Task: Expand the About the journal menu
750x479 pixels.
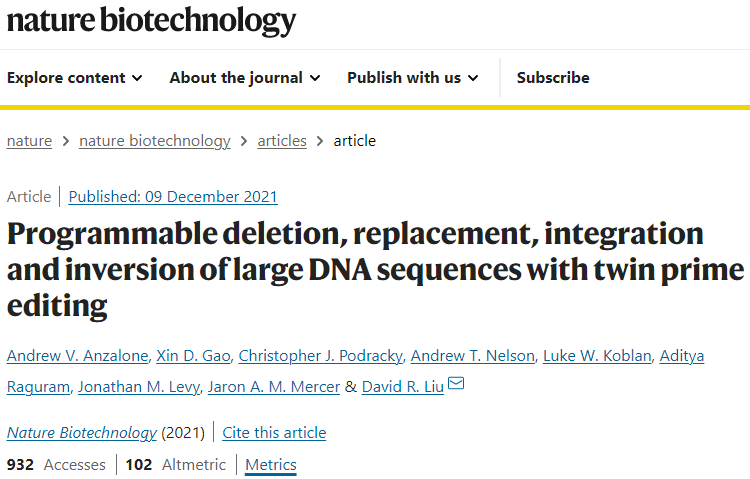Action: click(x=245, y=78)
